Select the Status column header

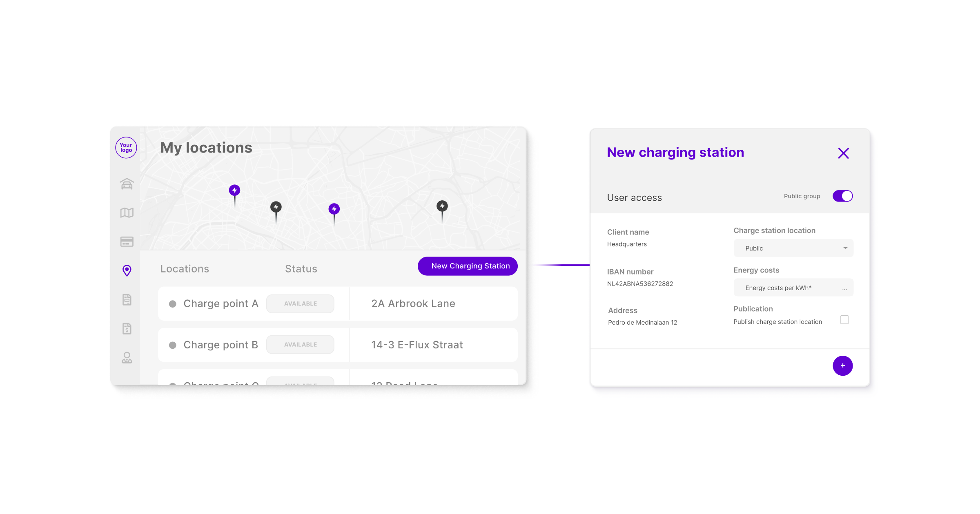[x=301, y=268]
